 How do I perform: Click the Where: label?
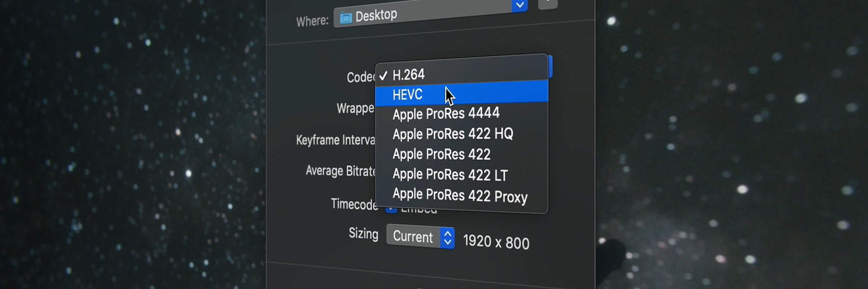pos(312,21)
